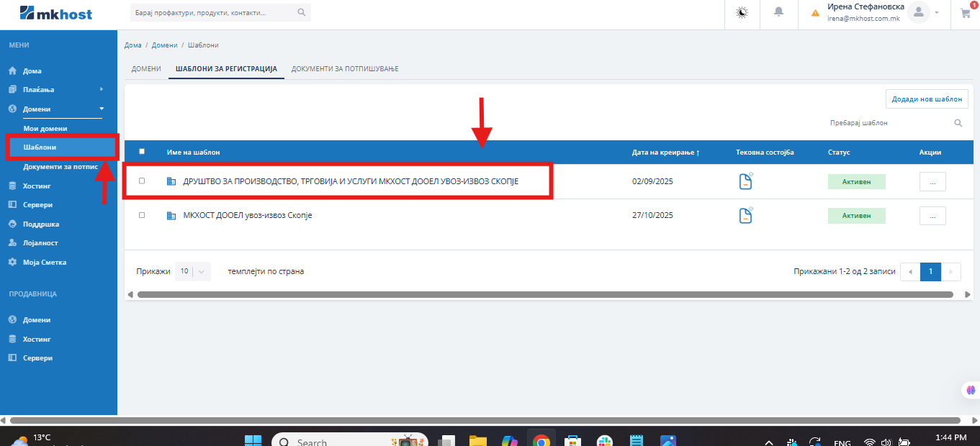Switch to ДОКУМЕНТИ ЗА ПОТПИШУВАЊЕ tab
The height and width of the screenshot is (446, 980).
tap(345, 69)
